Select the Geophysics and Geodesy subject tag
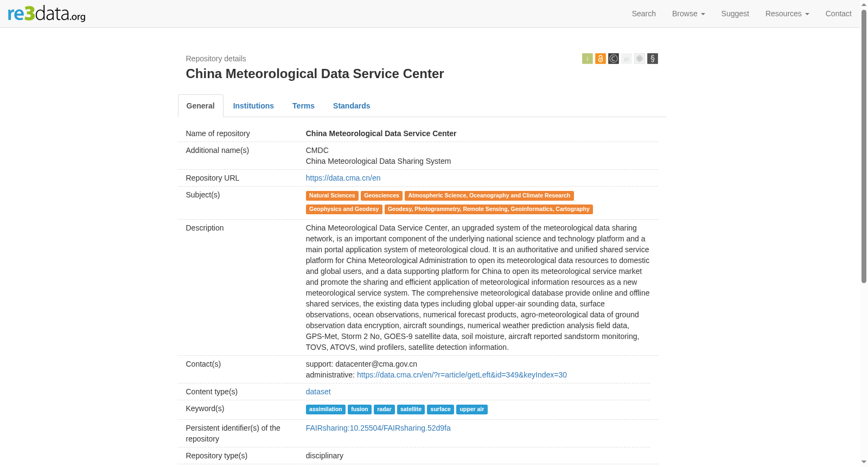 [x=344, y=209]
